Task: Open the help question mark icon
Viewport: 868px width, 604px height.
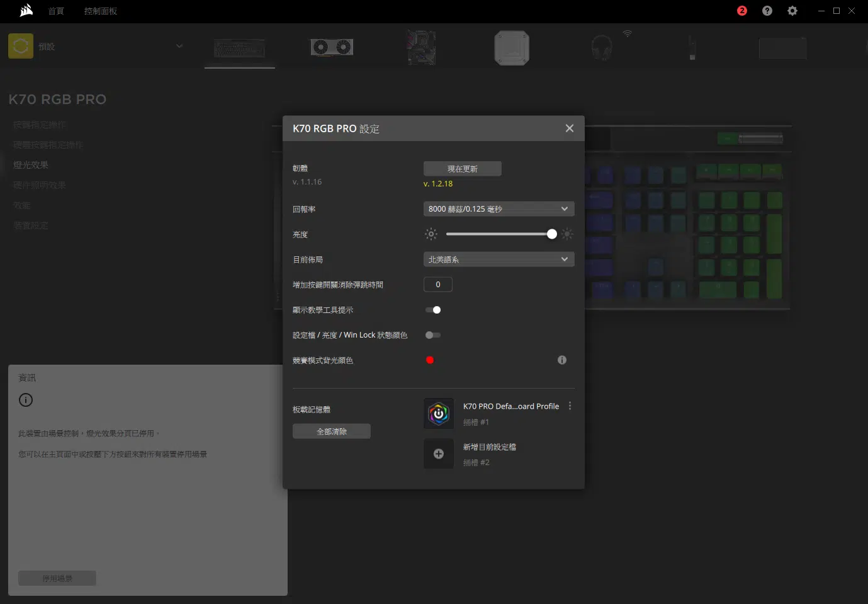Action: (767, 11)
